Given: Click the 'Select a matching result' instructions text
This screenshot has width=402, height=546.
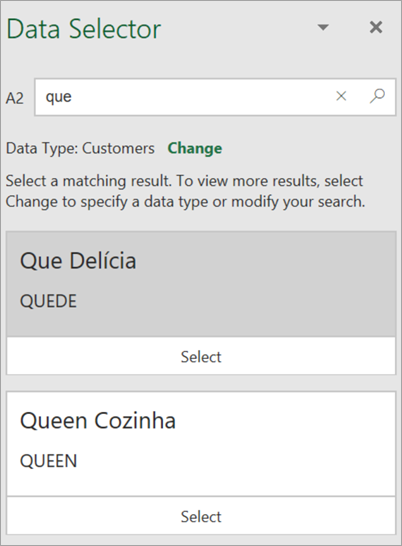Looking at the screenshot, I should (185, 191).
